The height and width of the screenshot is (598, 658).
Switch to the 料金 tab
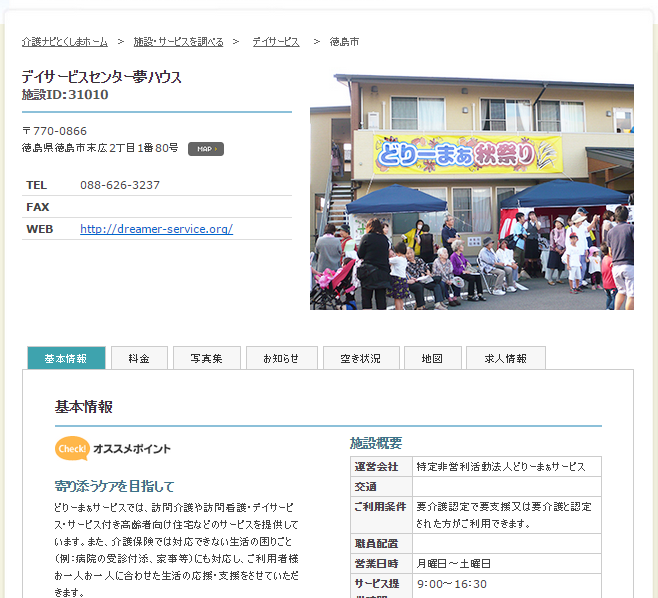tap(139, 358)
